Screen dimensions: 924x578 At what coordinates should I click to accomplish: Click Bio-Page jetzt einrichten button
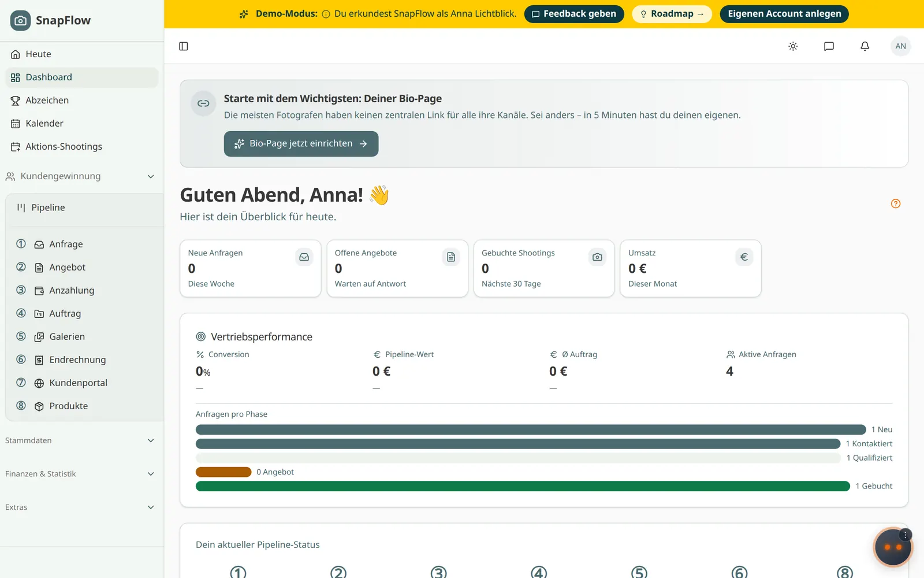tap(301, 144)
